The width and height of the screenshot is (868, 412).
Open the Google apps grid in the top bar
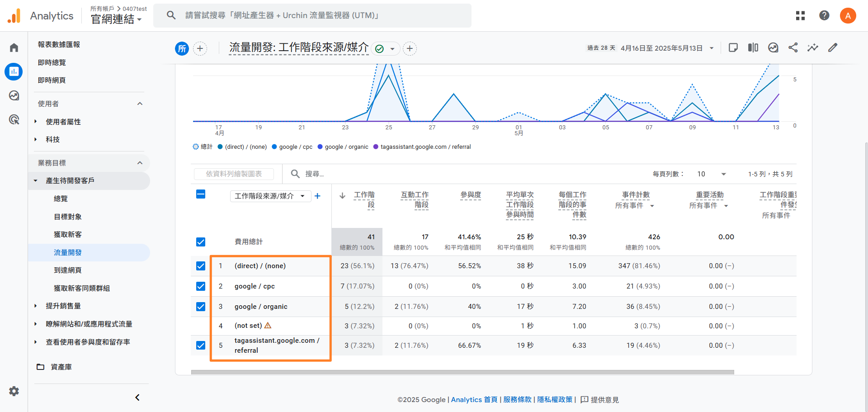[x=800, y=15]
